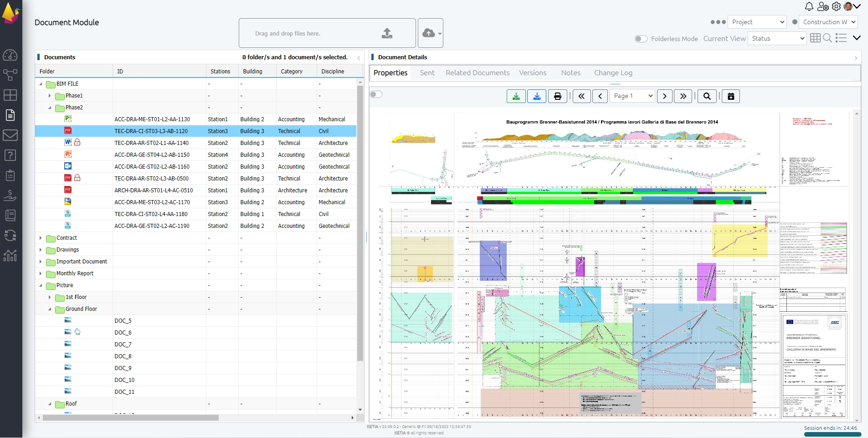Open the mail envelope icon in sidebar

point(10,135)
